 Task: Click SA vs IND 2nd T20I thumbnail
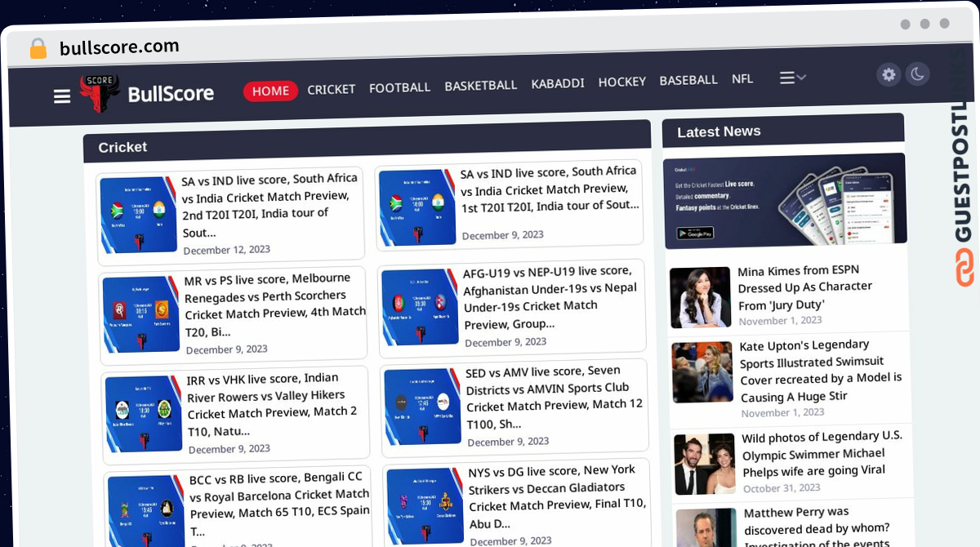[x=138, y=214]
